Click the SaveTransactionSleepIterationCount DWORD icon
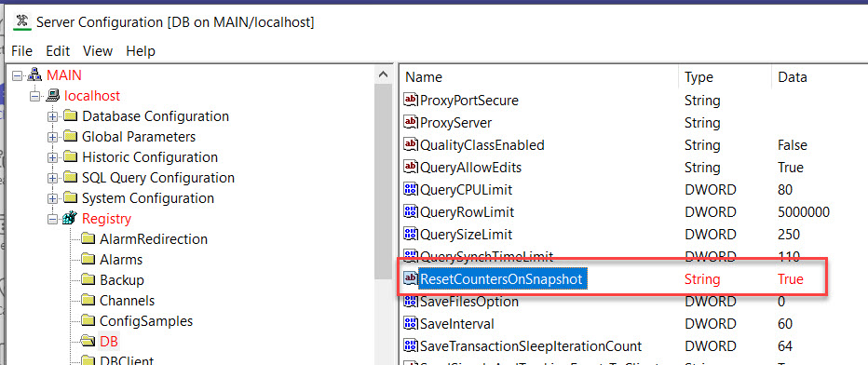The image size is (868, 365). tap(411, 346)
